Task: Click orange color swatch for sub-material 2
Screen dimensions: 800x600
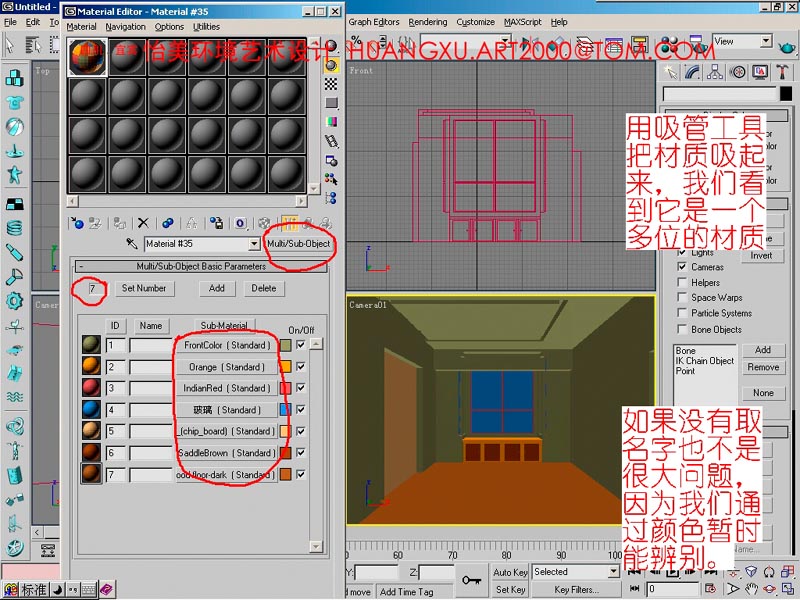Action: pyautogui.click(x=285, y=366)
